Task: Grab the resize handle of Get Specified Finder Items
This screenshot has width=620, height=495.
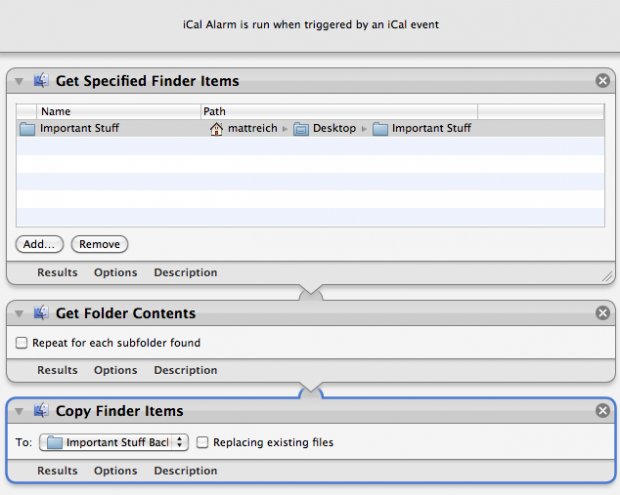Action: tap(607, 276)
